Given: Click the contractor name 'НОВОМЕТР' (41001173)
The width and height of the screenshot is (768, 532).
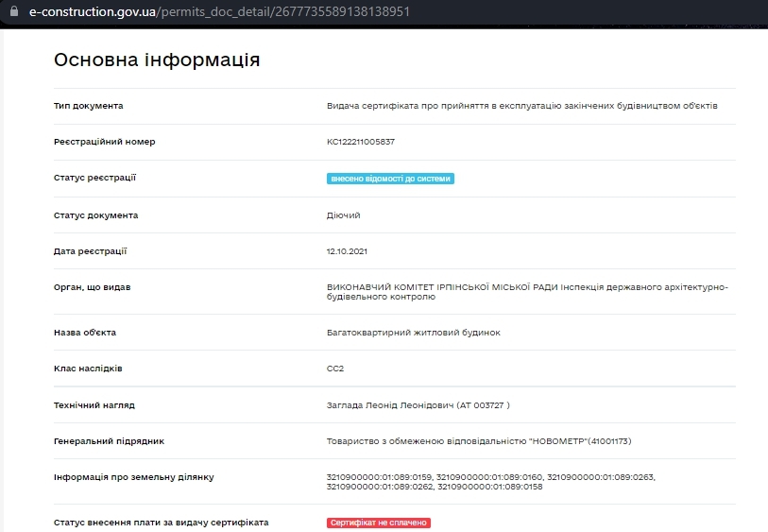Looking at the screenshot, I should 479,441.
